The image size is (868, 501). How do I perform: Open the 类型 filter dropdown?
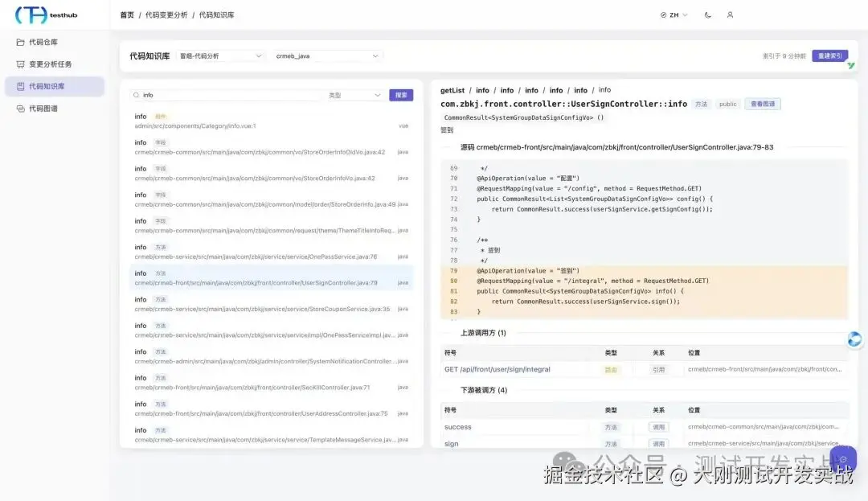(354, 95)
